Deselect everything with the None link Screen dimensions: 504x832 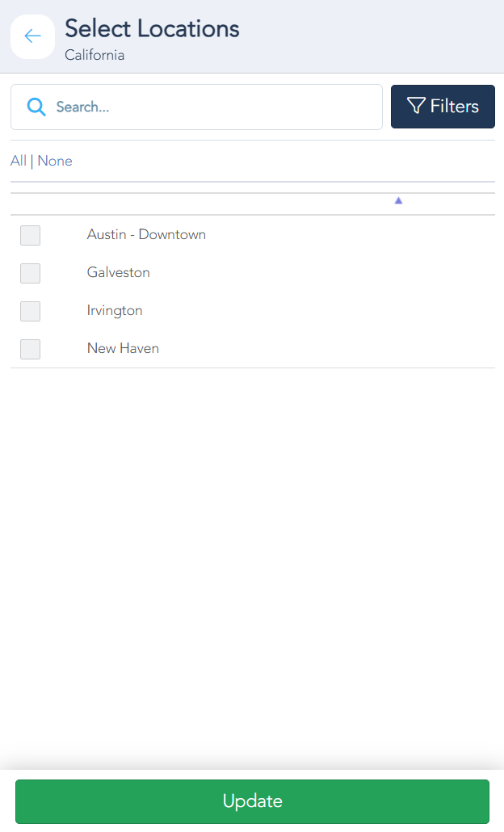tap(55, 161)
